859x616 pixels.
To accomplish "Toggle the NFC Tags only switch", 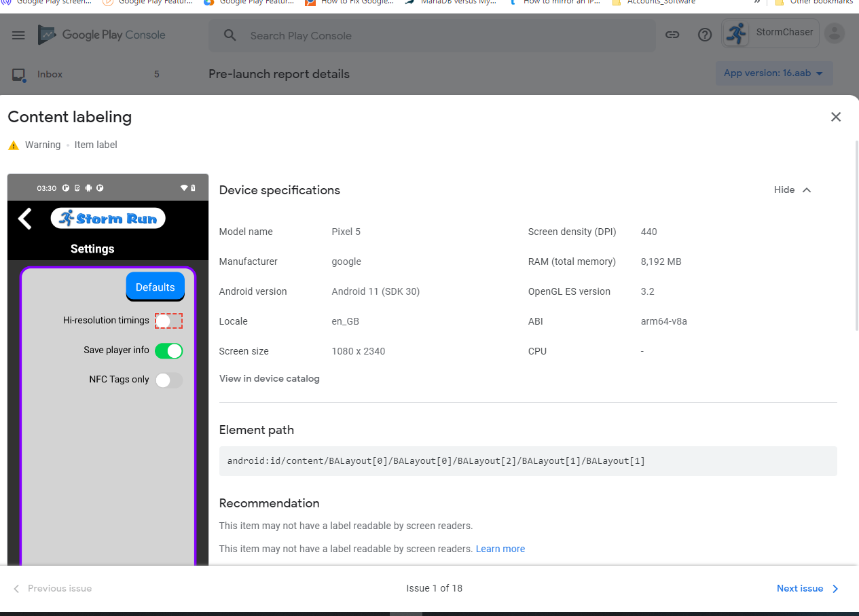I will 168,380.
